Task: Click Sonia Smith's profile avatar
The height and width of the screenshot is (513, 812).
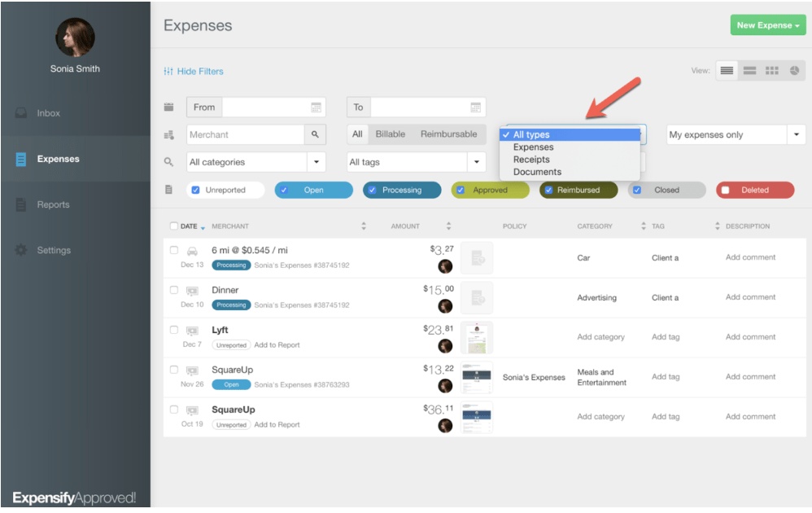Action: click(75, 37)
